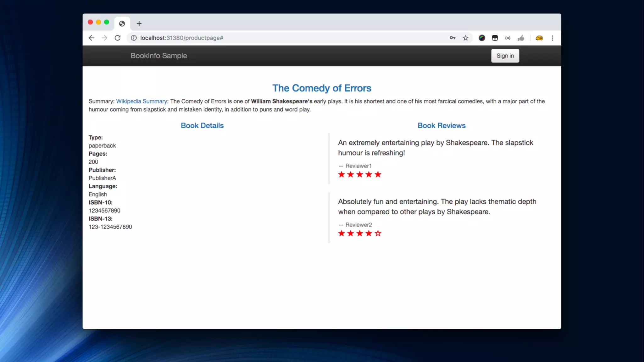This screenshot has height=362, width=644.
Task: Click the browser forward arrow
Action: [104, 38]
